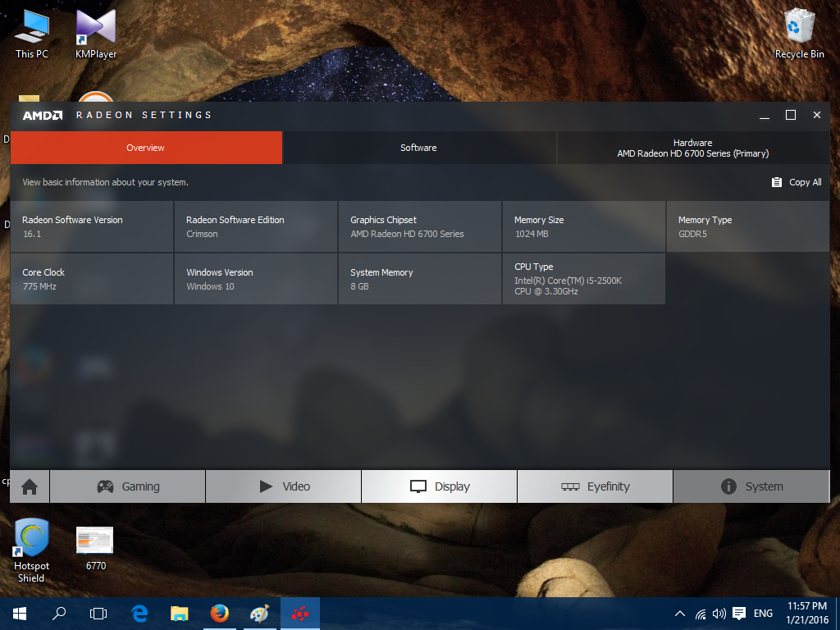Open the System section
Image resolution: width=840 pixels, height=630 pixels.
(x=751, y=486)
